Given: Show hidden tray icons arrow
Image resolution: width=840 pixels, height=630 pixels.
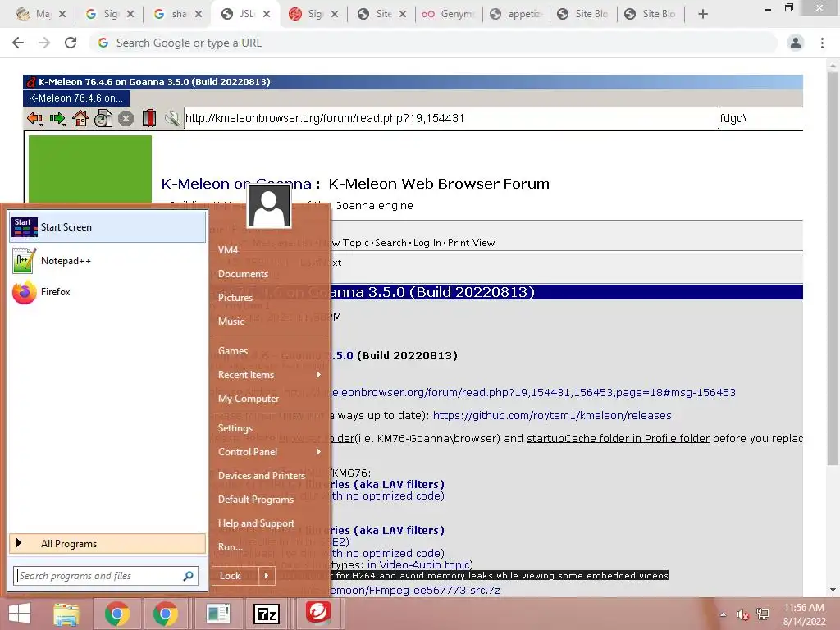Looking at the screenshot, I should tap(724, 614).
